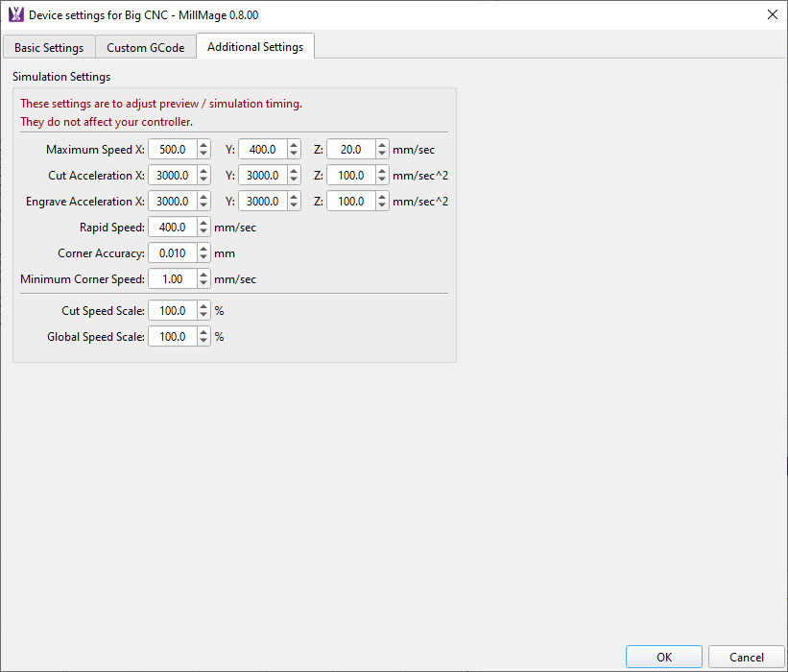788x672 pixels.
Task: Click the Cut Acceleration Z input field
Action: (x=350, y=176)
